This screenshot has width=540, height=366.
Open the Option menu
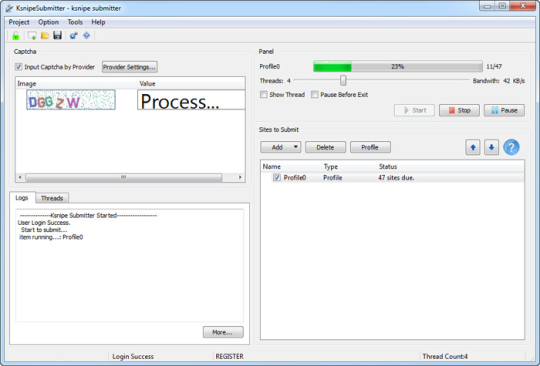coord(48,22)
